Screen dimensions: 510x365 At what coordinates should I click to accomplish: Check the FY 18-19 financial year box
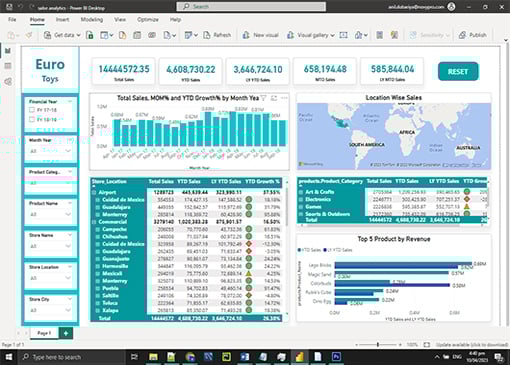[32, 119]
